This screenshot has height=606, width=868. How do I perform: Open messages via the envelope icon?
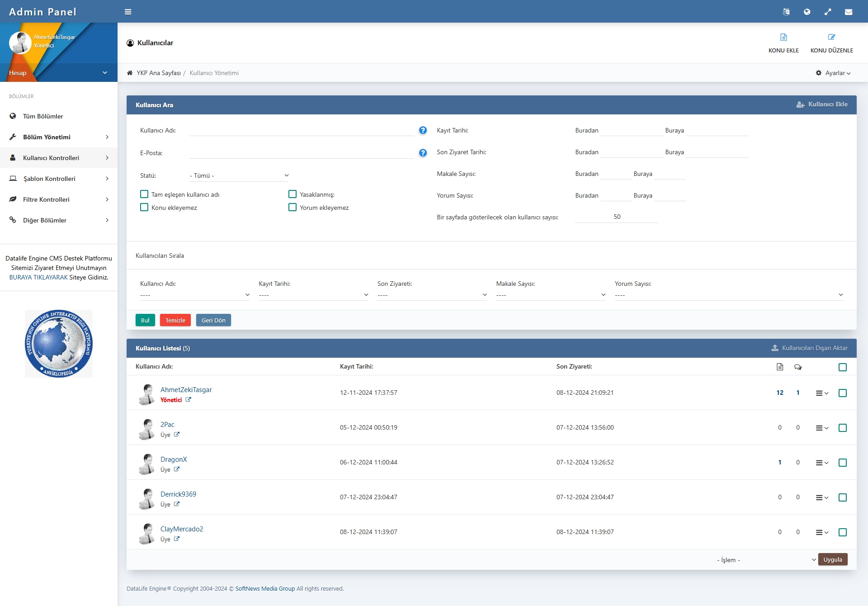(x=849, y=12)
